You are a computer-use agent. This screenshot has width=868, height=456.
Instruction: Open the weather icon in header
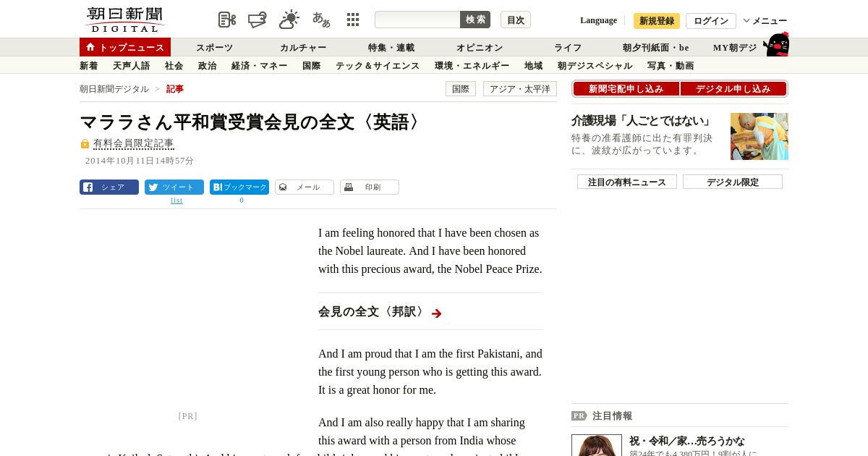289,20
